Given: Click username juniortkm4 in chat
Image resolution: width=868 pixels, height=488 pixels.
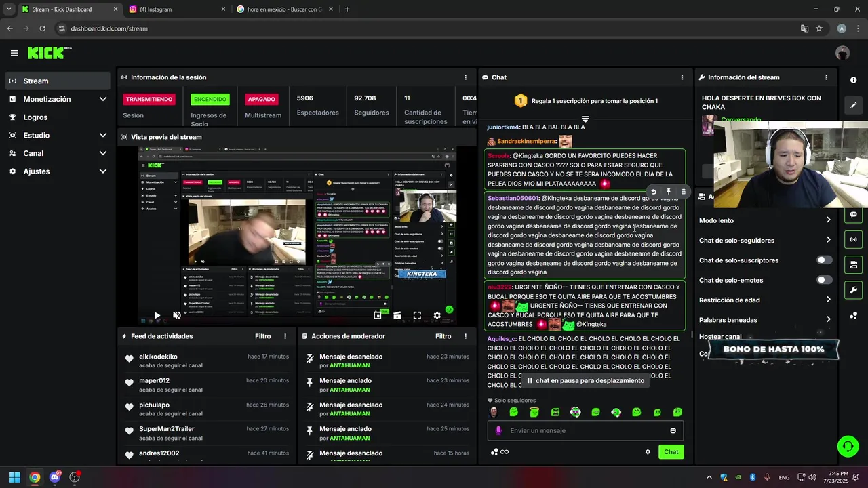Looking at the screenshot, I should click(x=502, y=127).
